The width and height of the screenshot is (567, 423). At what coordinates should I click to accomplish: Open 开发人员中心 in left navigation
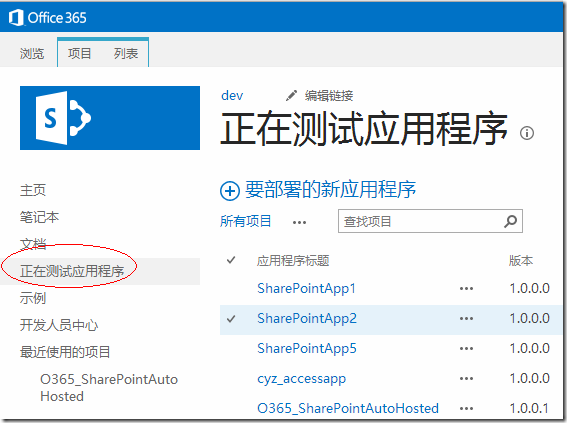(59, 325)
